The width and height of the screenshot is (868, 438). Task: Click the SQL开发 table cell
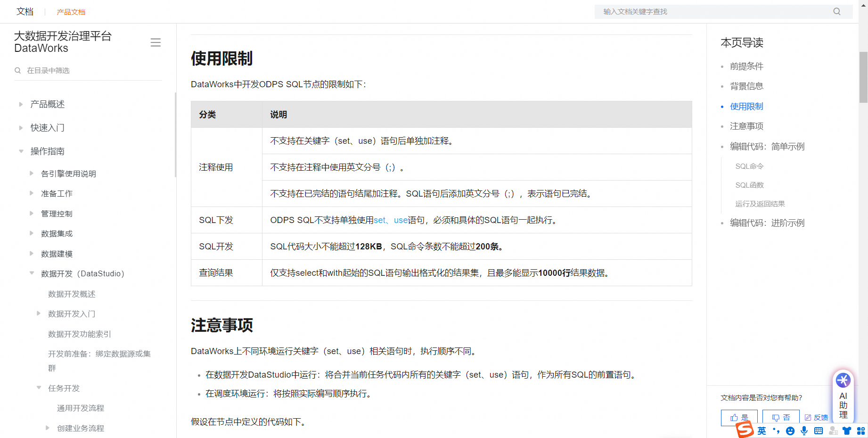click(x=227, y=247)
